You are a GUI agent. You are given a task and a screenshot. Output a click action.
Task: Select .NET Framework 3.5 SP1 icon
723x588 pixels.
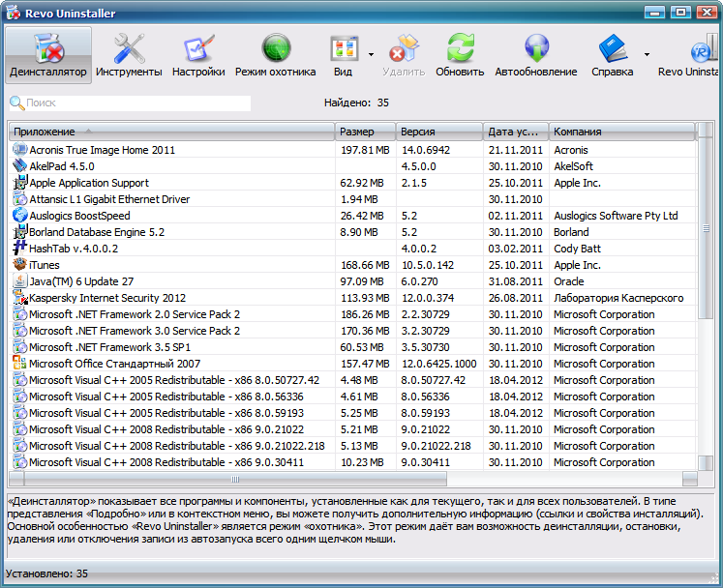point(19,347)
